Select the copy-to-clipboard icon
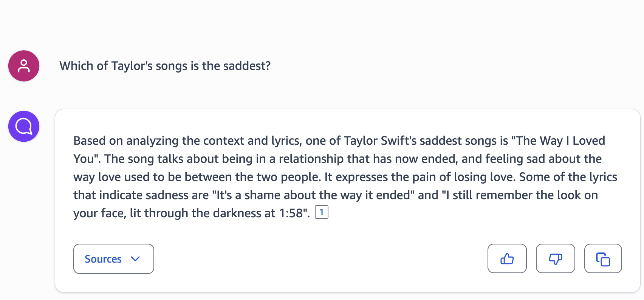 coord(603,259)
